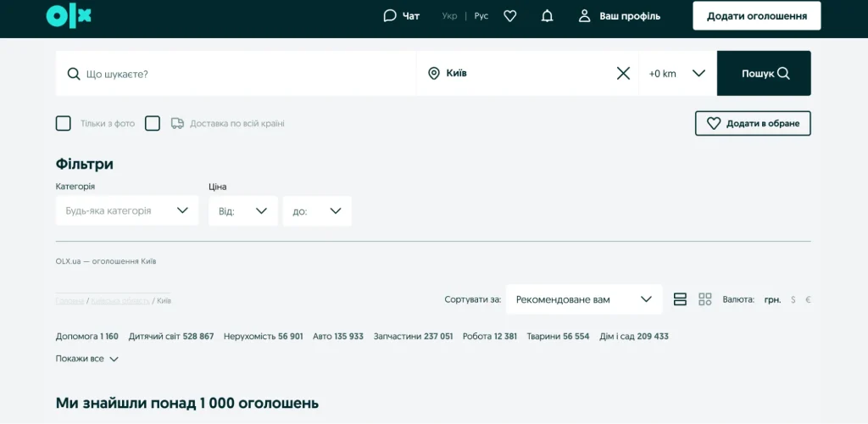Switch language to Рус
The image size is (868, 424).
481,16
